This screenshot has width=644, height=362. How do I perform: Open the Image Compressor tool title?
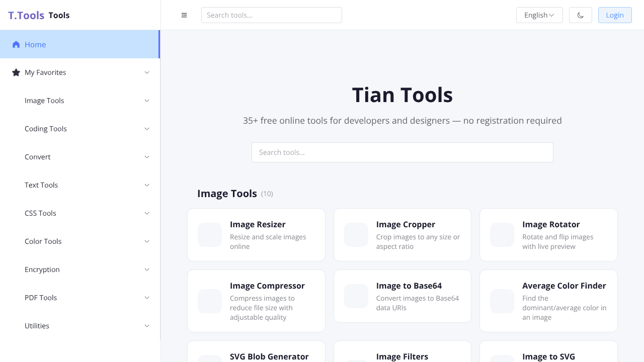pos(267,286)
